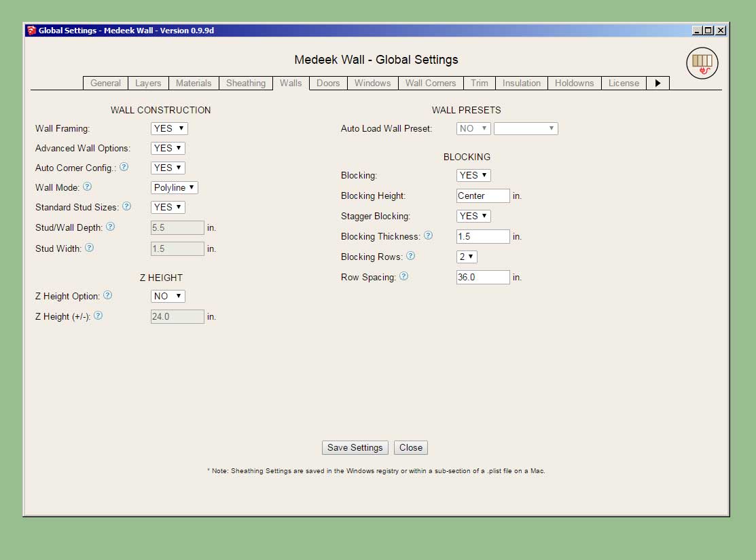This screenshot has height=560, width=756.
Task: Click the Stud Width help icon
Action: tap(89, 248)
